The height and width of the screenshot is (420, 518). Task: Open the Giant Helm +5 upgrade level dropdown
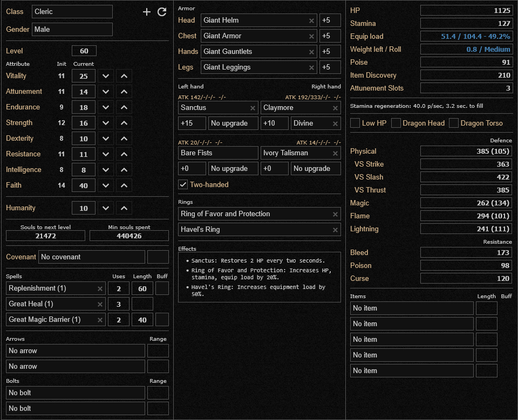(x=330, y=20)
